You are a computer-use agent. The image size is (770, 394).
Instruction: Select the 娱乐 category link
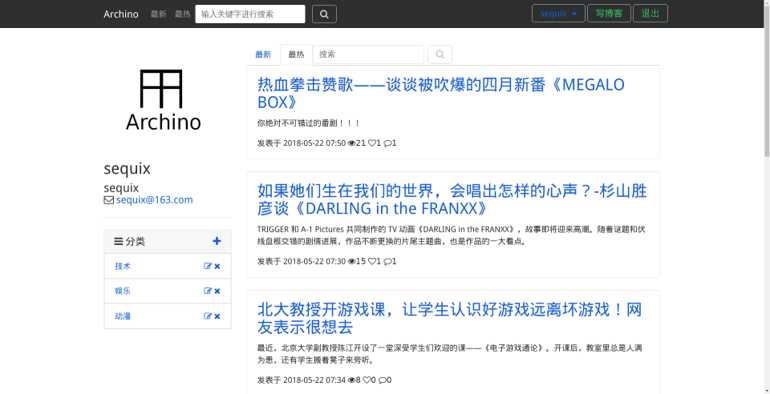(123, 291)
